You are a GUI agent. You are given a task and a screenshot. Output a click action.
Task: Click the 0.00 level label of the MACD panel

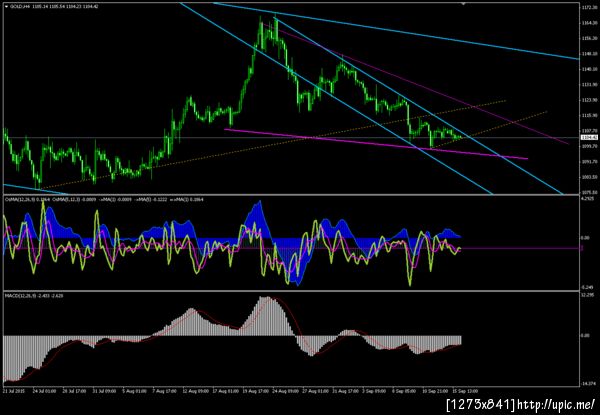[x=584, y=336]
